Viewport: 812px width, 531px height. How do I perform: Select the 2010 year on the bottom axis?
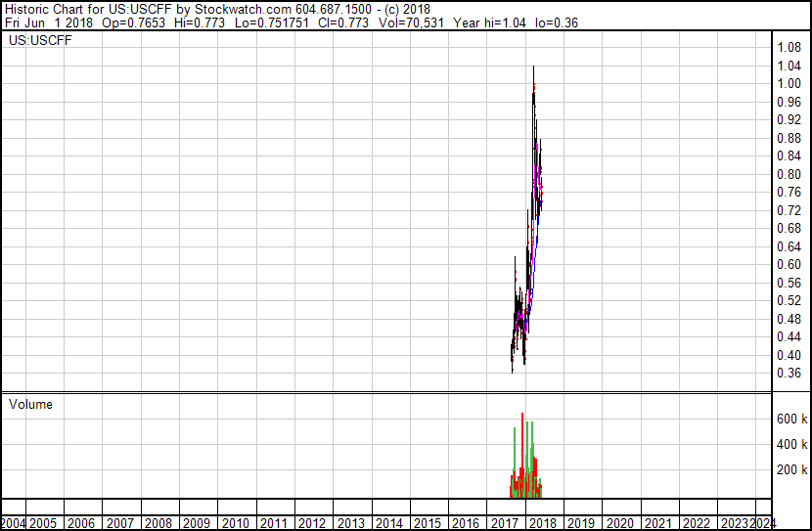point(235,523)
